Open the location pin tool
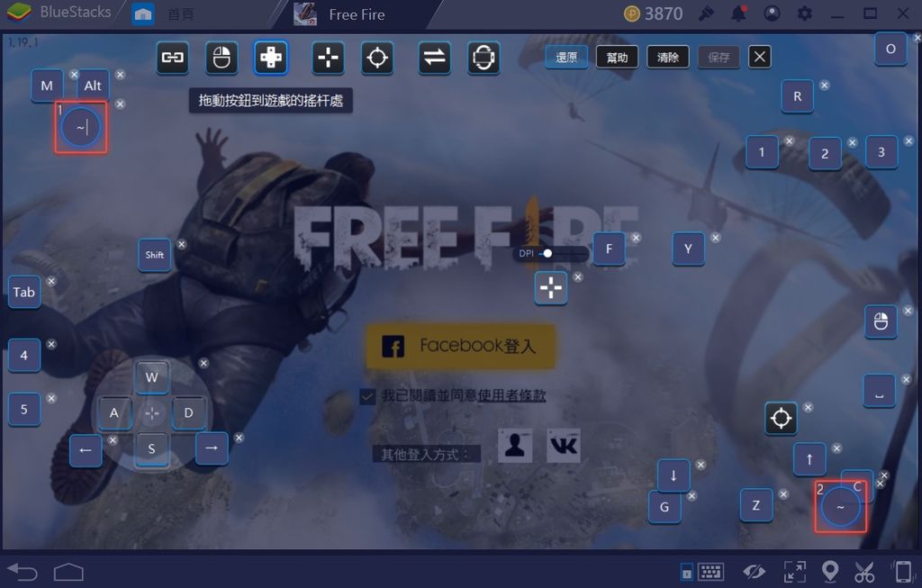 tap(829, 572)
